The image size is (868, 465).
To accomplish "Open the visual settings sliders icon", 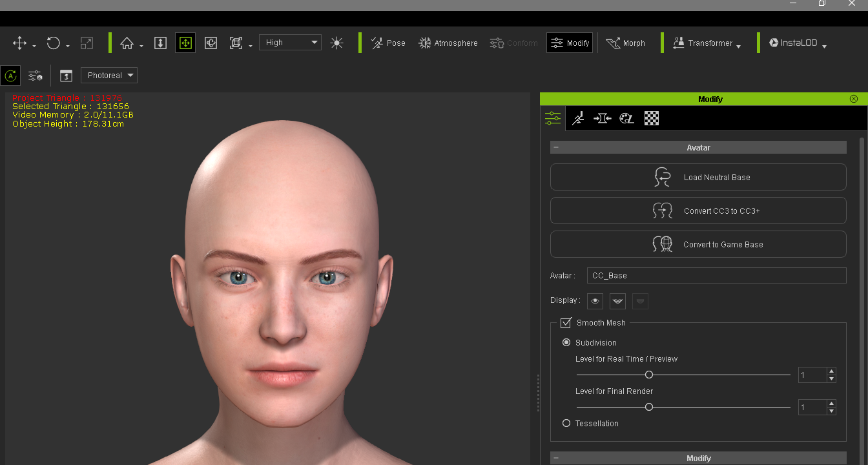I will click(x=36, y=76).
